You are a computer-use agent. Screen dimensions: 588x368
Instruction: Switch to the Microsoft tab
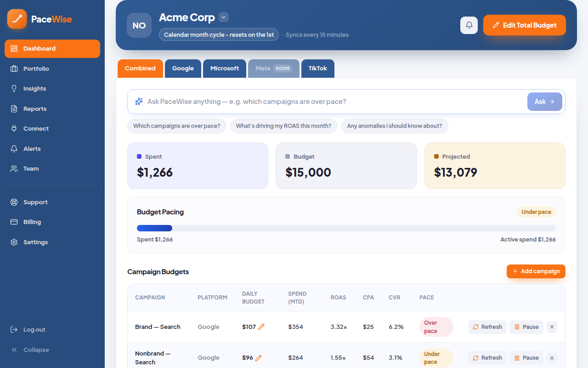(225, 69)
